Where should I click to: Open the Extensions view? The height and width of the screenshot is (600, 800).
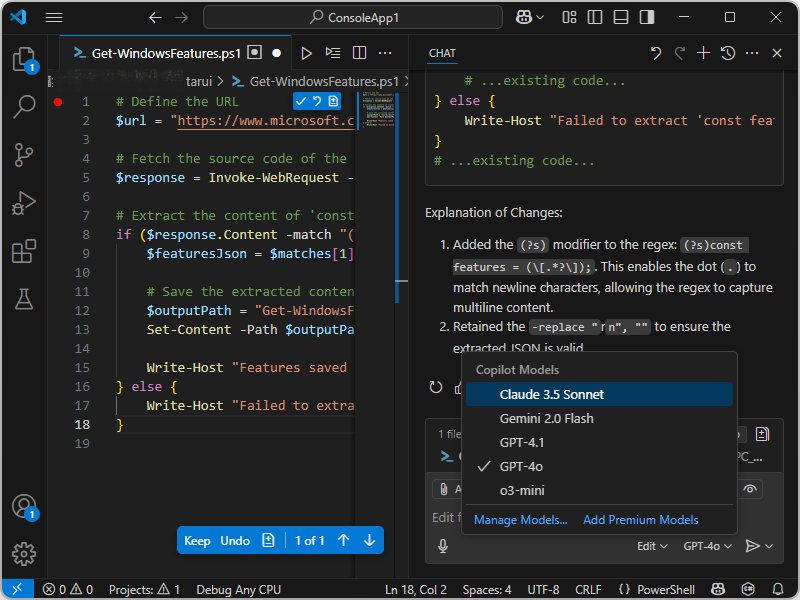point(25,251)
